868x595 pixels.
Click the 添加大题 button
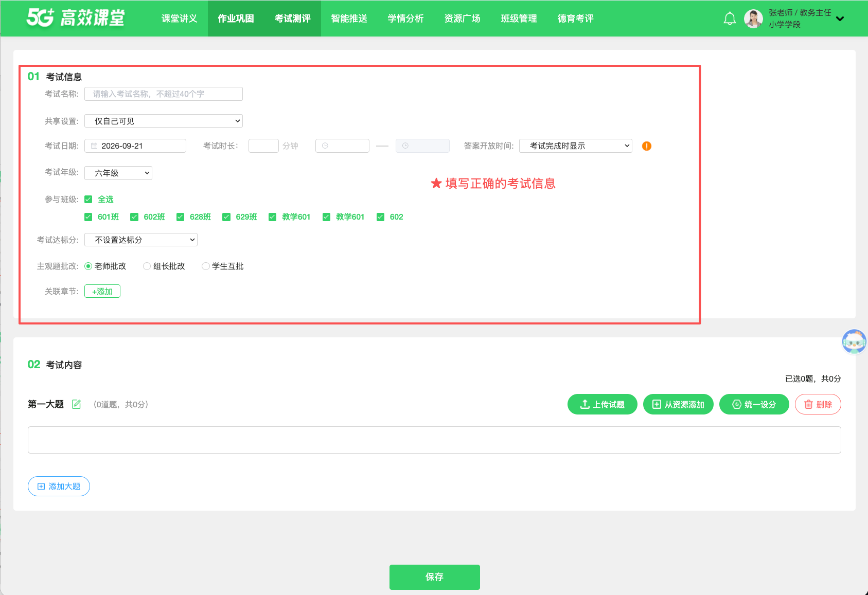59,486
